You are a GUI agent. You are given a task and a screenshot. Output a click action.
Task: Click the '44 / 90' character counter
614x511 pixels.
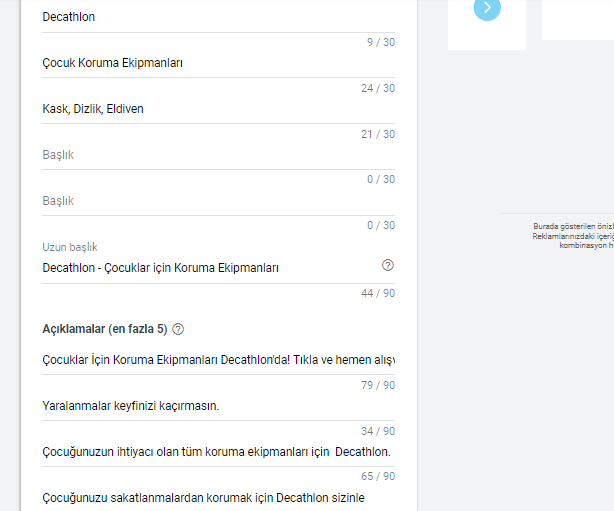coord(377,293)
